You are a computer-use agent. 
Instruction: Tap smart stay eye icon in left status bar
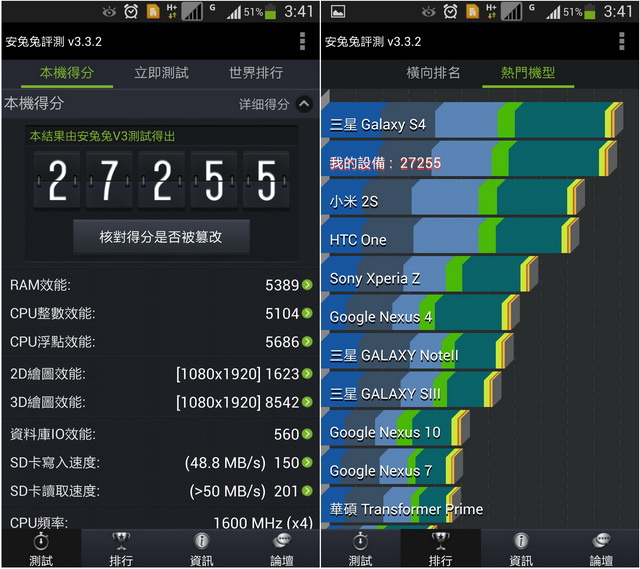pos(109,12)
